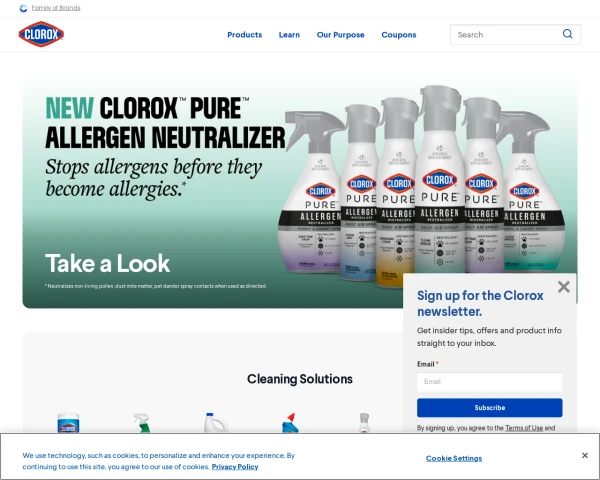Screen dimensions: 600x480
Task: Dismiss the cookie banner with X
Action: click(x=585, y=456)
